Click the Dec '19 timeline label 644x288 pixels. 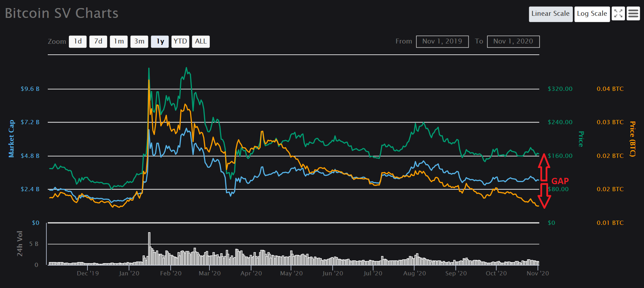[x=88, y=273]
